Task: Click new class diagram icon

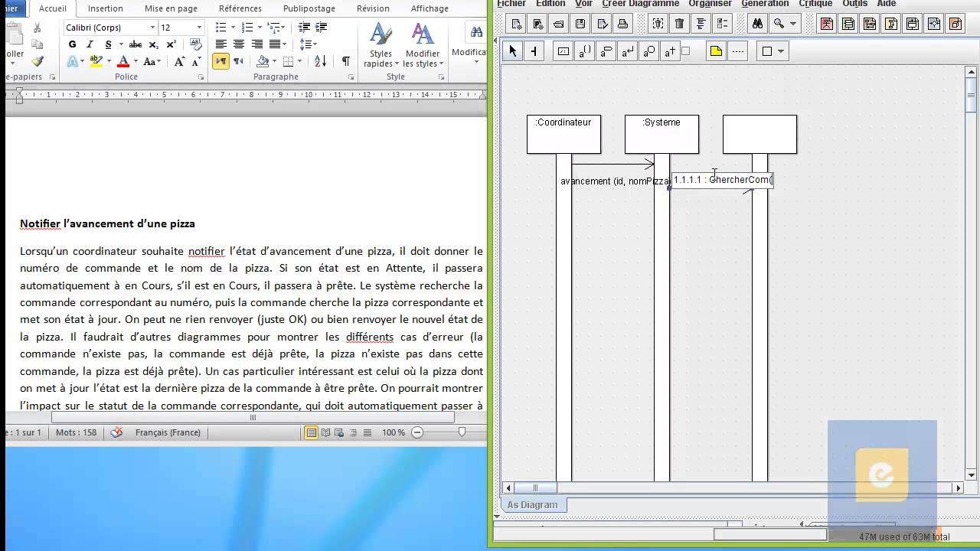Action: (x=848, y=24)
